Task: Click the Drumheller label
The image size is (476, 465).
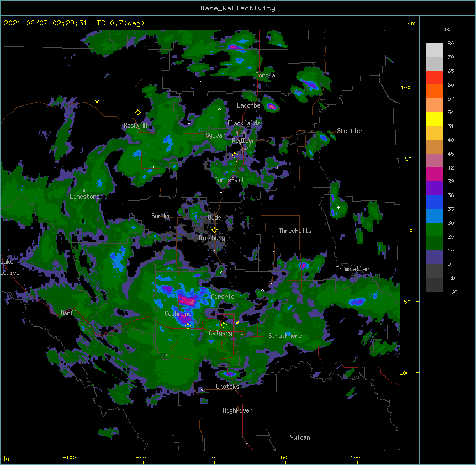Action: tap(352, 269)
